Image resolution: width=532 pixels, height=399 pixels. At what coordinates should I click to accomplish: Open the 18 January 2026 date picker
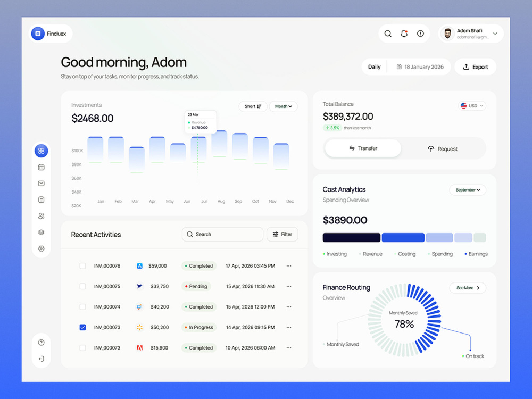(420, 67)
